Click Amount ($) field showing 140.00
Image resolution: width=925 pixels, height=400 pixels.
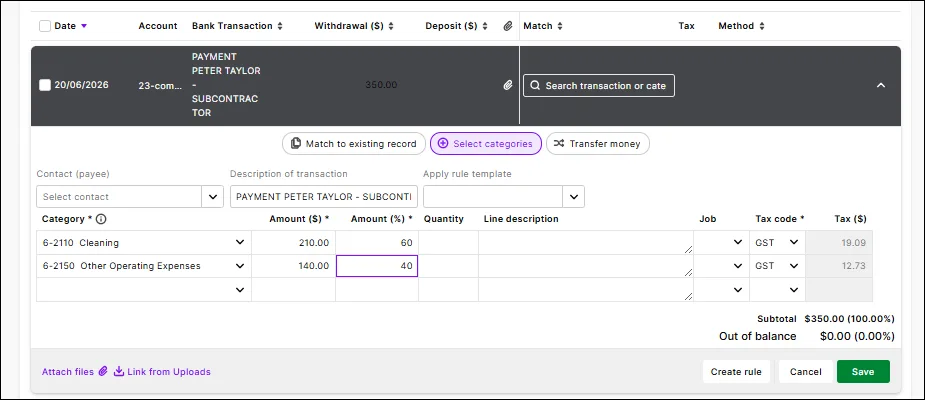pos(294,266)
